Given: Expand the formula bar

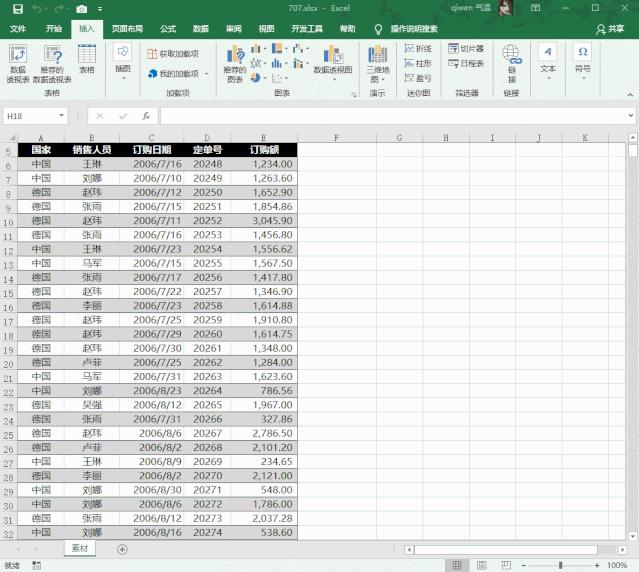Looking at the screenshot, I should pyautogui.click(x=631, y=116).
